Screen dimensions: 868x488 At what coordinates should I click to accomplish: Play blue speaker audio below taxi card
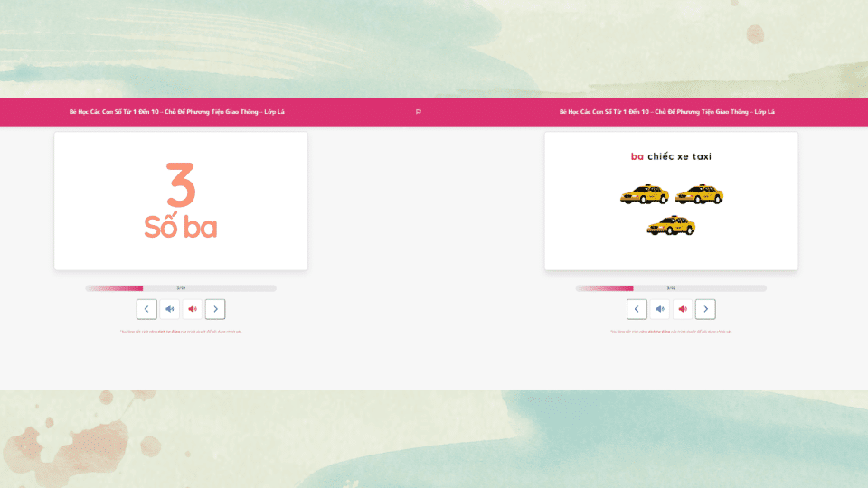tap(660, 309)
